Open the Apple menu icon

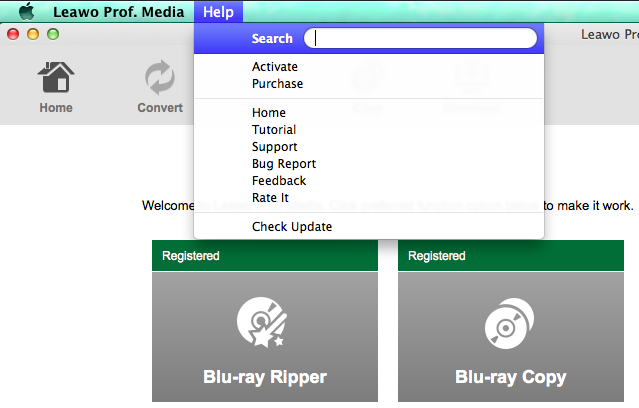[27, 11]
